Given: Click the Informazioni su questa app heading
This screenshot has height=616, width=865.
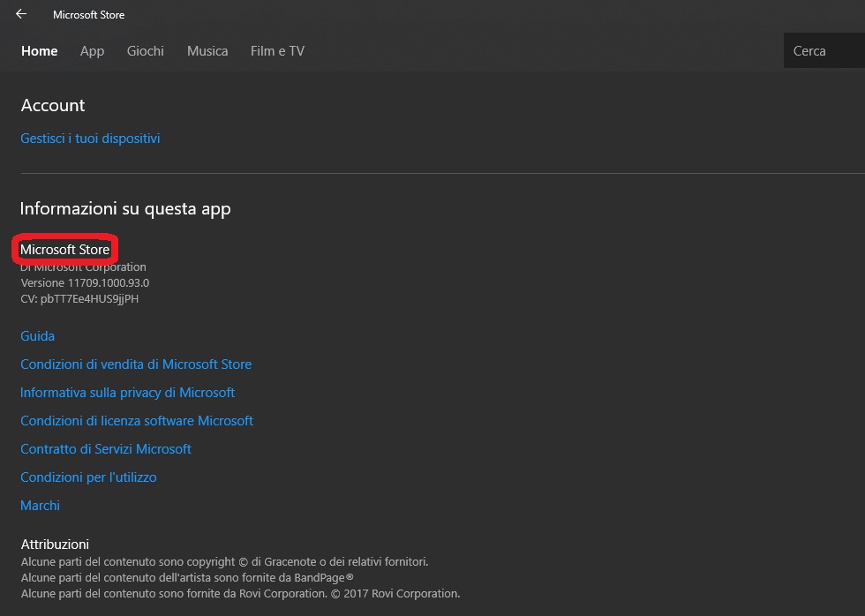Looking at the screenshot, I should pyautogui.click(x=125, y=208).
